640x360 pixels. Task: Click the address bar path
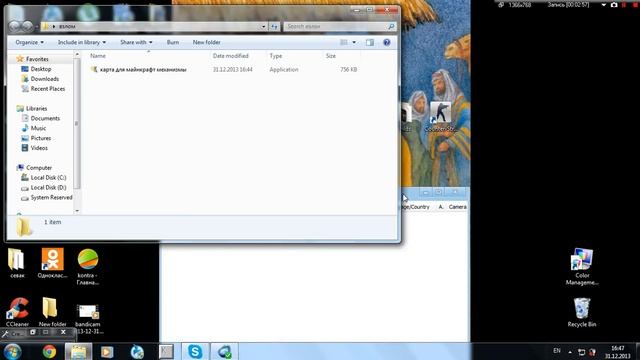(x=151, y=27)
